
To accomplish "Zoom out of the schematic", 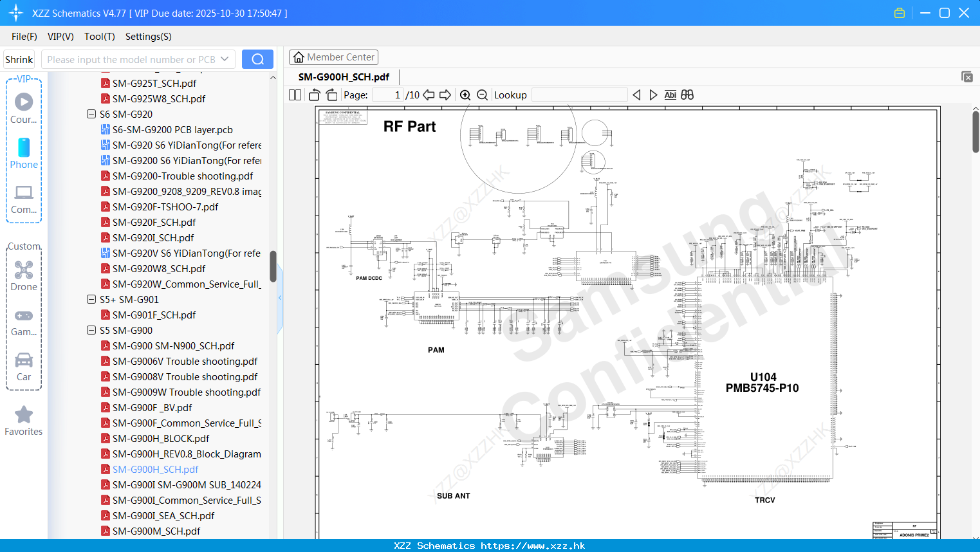I will (x=483, y=95).
